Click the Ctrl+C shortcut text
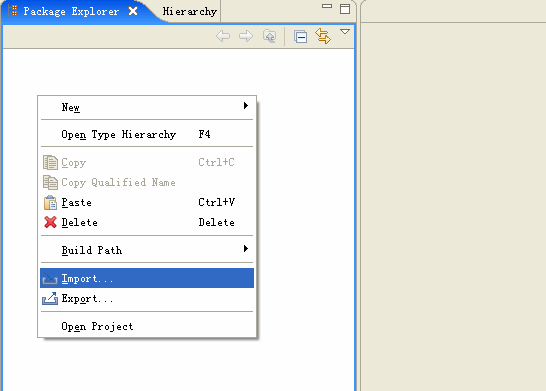Image resolution: width=546 pixels, height=391 pixels. coord(216,162)
